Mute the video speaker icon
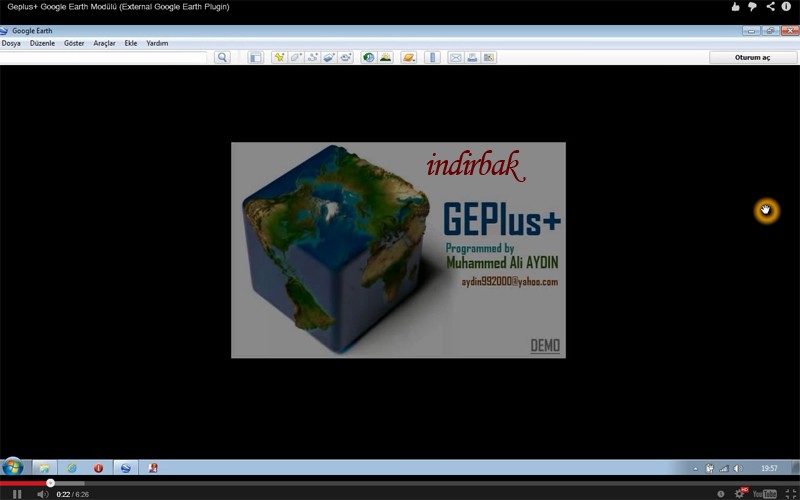The height and width of the screenshot is (500, 800). (x=43, y=494)
